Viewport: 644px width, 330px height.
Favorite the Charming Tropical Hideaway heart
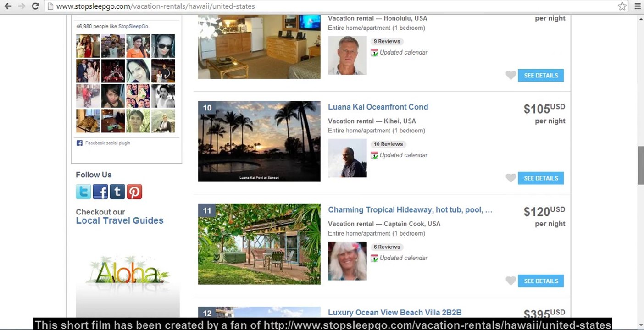coord(511,280)
